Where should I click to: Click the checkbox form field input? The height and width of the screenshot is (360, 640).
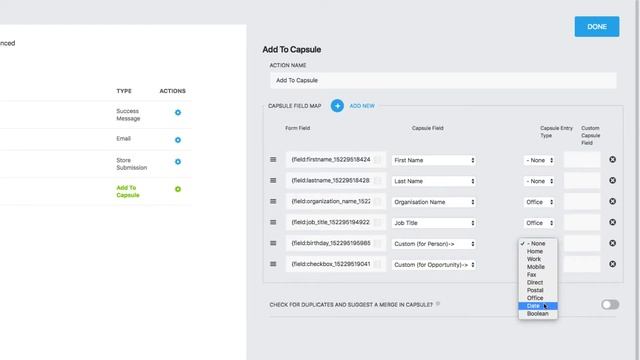point(336,264)
